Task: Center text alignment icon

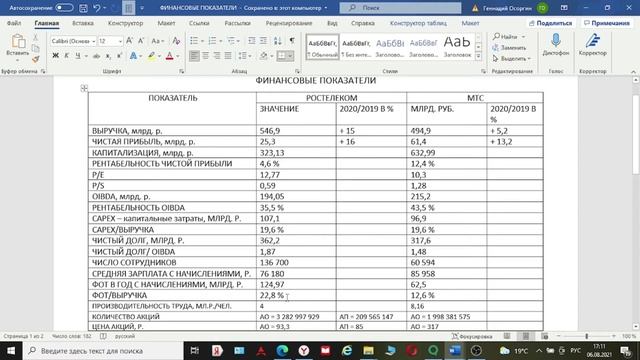Action: 206,56
